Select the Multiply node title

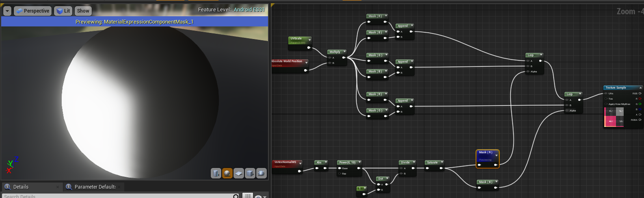(x=335, y=52)
